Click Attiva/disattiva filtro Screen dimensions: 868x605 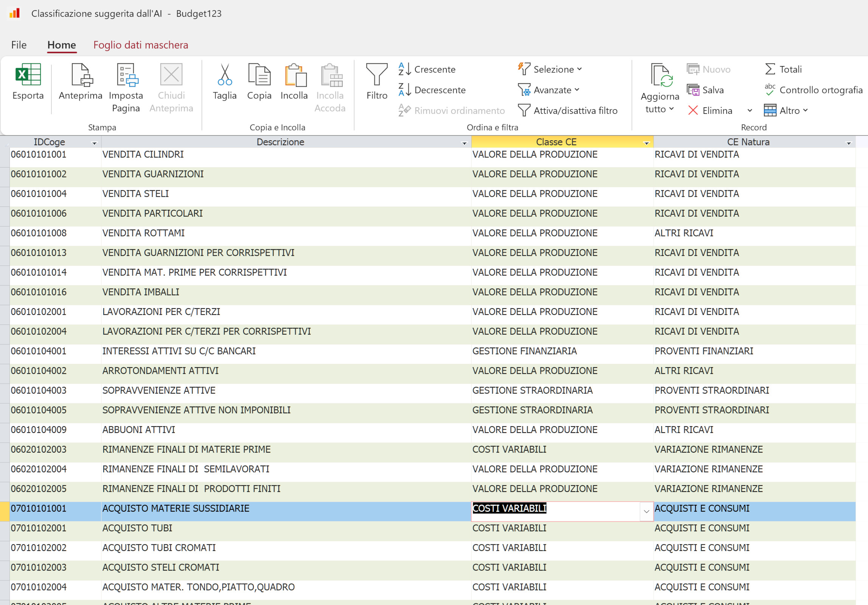568,110
